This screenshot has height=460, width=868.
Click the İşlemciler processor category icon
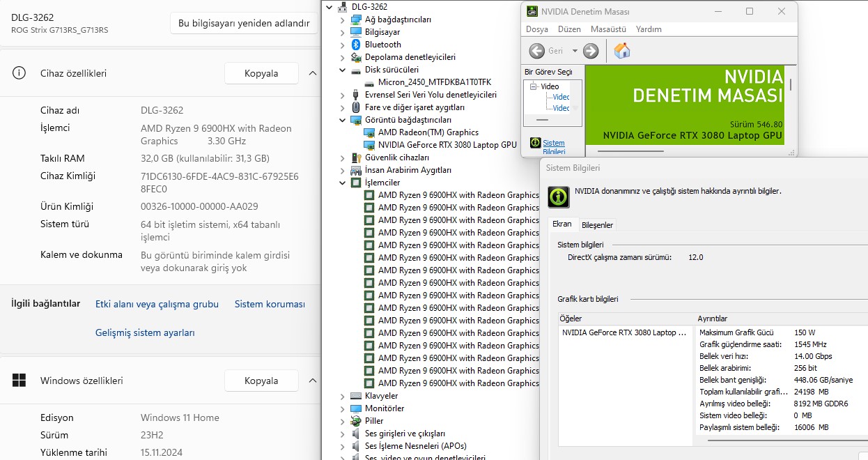[356, 183]
